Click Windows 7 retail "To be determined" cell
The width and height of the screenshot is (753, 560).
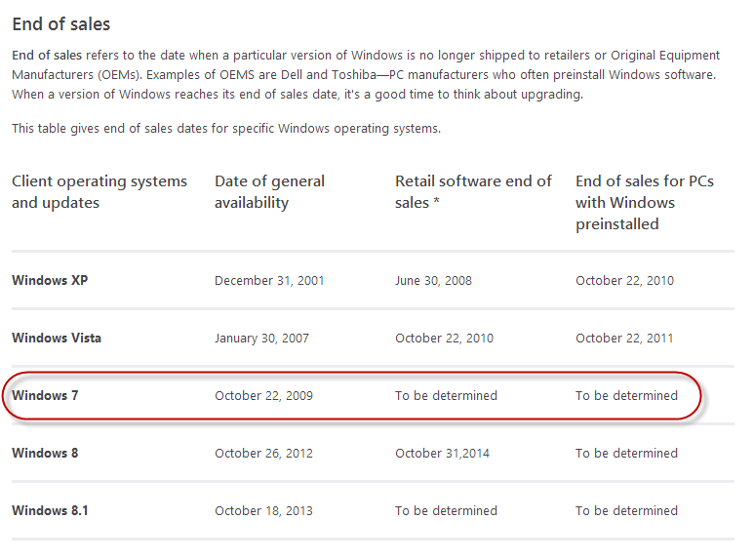(x=446, y=396)
